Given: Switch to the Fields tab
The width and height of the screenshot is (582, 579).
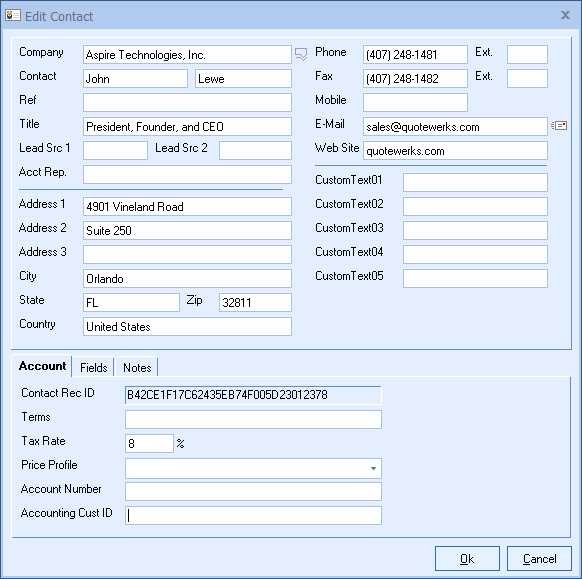Looking at the screenshot, I should click(94, 368).
